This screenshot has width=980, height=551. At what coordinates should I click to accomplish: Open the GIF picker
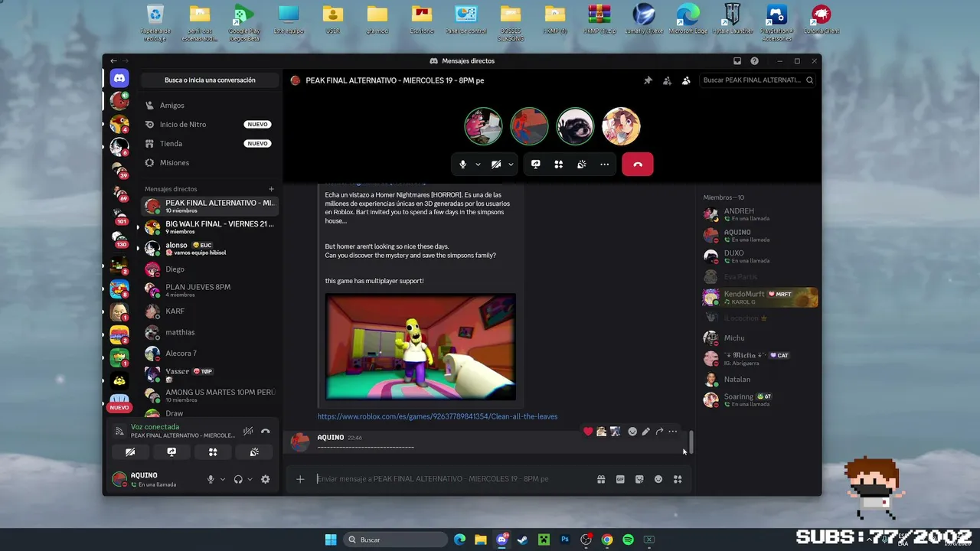(x=620, y=479)
